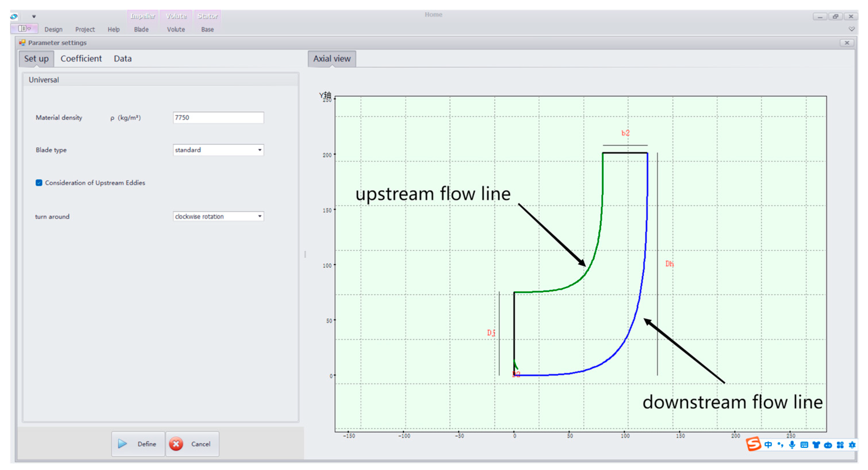Image resolution: width=868 pixels, height=470 pixels.
Task: Switch to the Coefficient tab
Action: [x=81, y=59]
